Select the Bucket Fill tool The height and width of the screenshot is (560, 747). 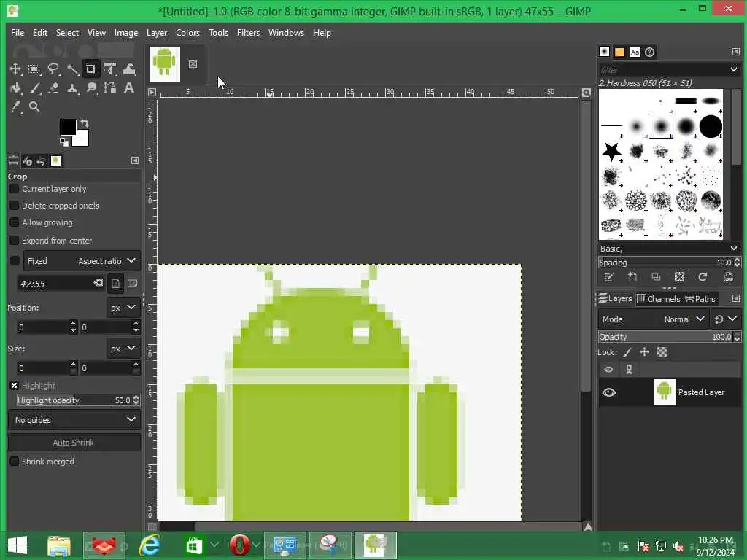[15, 88]
